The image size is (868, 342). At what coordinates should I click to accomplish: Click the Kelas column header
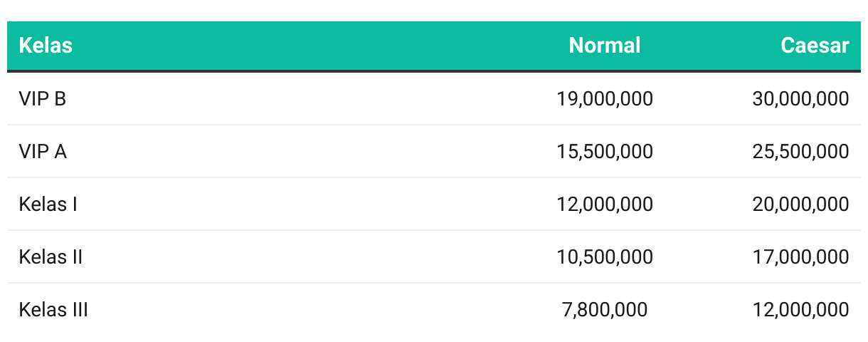(46, 46)
